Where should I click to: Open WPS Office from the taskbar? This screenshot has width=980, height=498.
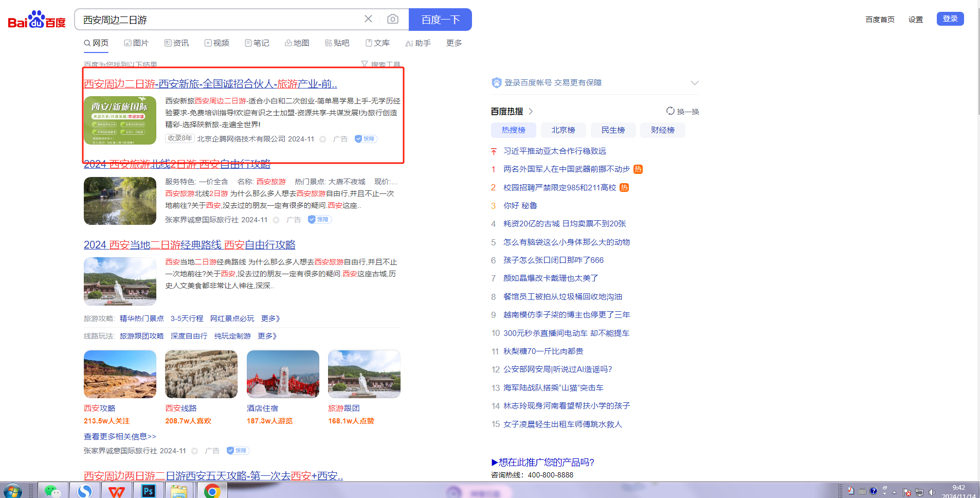[x=117, y=491]
